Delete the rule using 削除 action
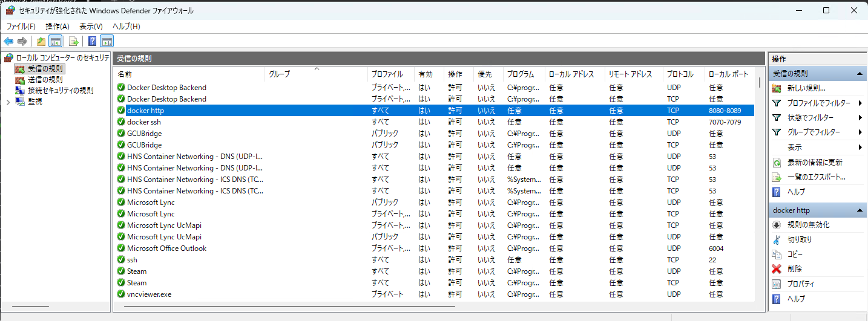This screenshot has width=868, height=321. (795, 269)
